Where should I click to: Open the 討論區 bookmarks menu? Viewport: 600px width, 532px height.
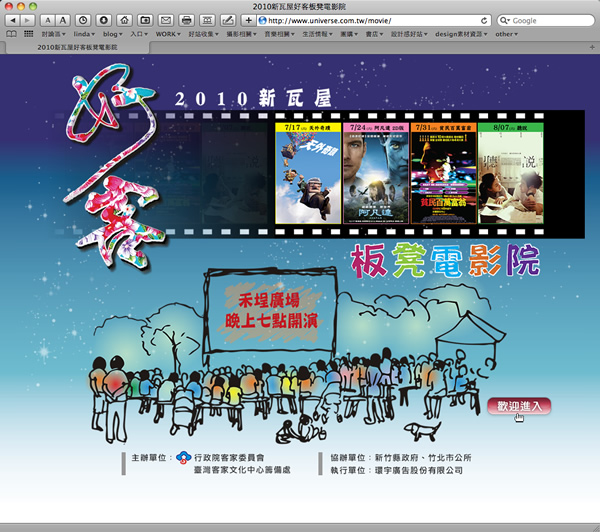[x=54, y=34]
